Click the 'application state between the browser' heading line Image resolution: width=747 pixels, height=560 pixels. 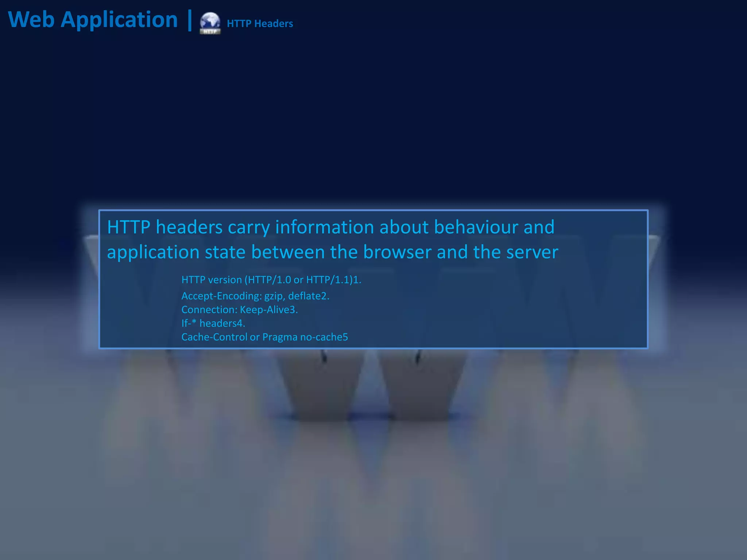point(333,252)
